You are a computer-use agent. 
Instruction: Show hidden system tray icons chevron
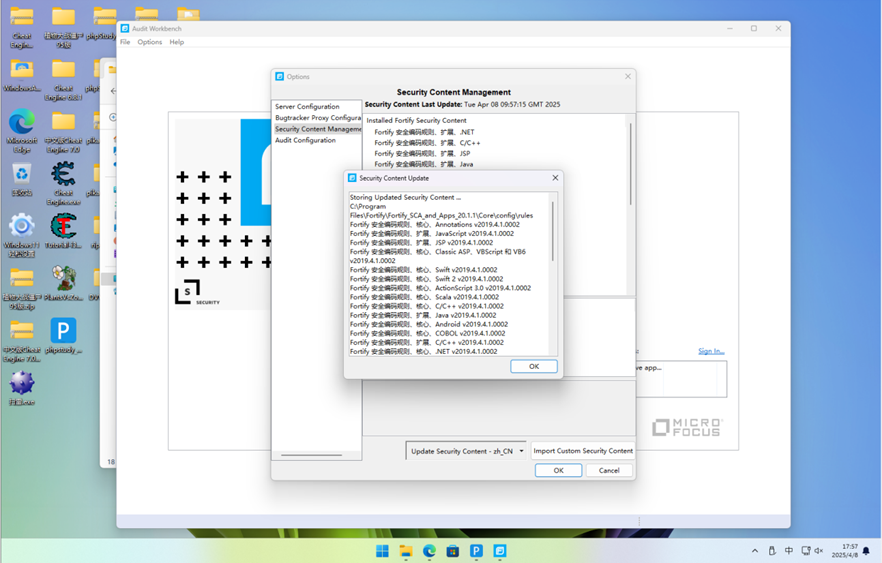755,551
